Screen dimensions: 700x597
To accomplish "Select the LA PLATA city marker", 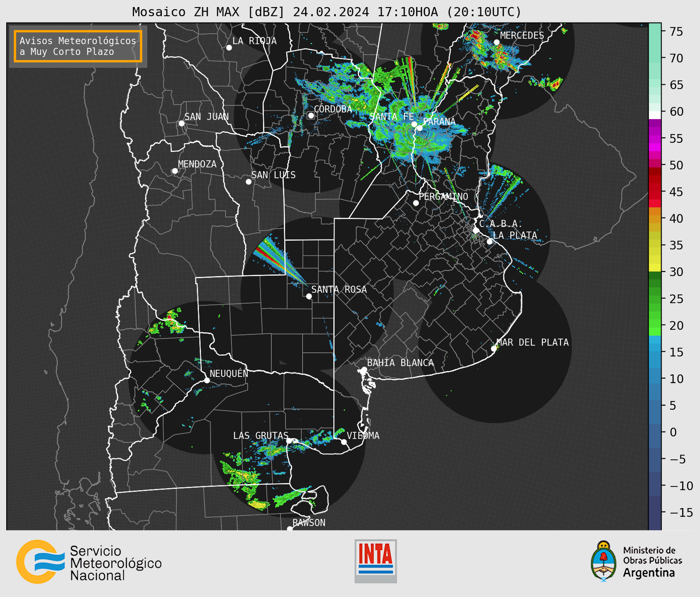I will (x=490, y=242).
